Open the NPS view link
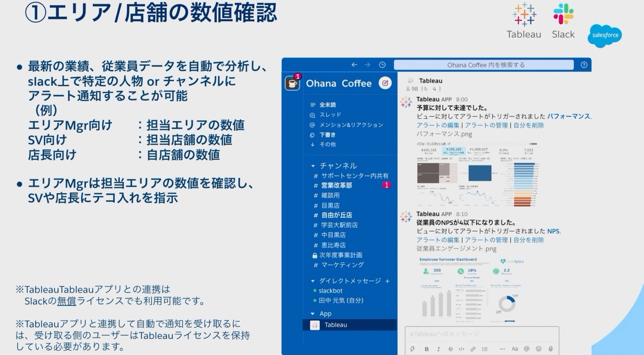 553,231
